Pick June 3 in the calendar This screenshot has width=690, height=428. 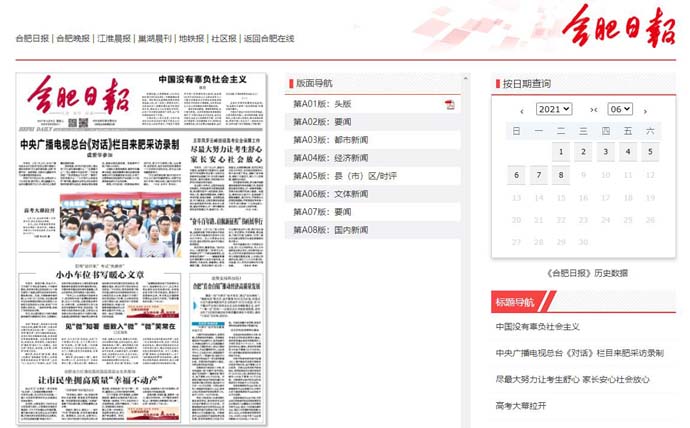click(x=606, y=152)
